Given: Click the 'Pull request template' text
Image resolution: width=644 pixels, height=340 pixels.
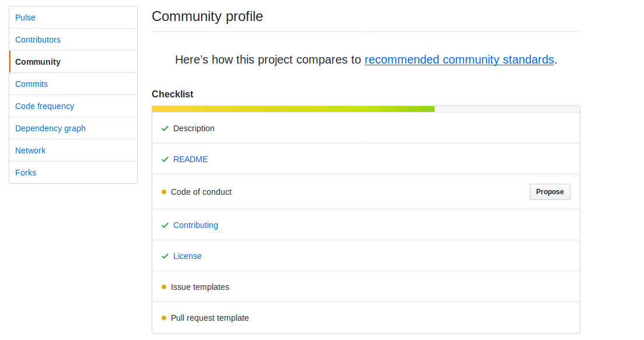Looking at the screenshot, I should tap(210, 318).
